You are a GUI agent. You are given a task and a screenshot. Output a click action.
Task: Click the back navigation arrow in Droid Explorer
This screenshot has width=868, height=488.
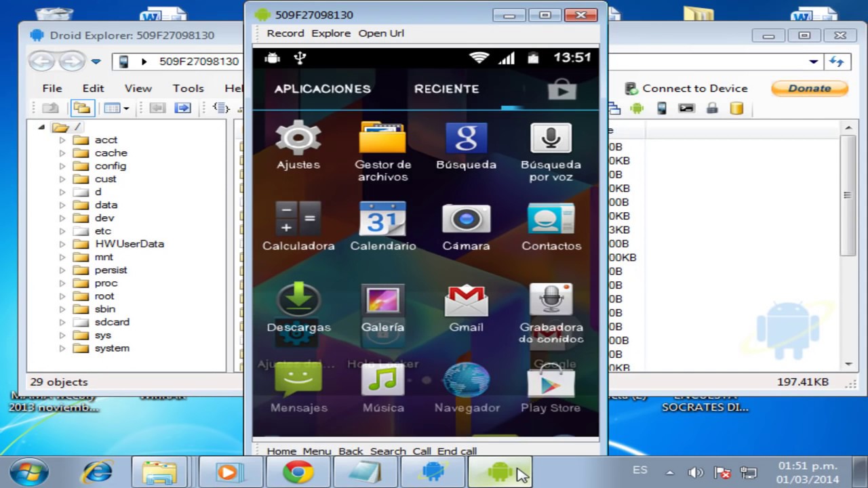41,62
